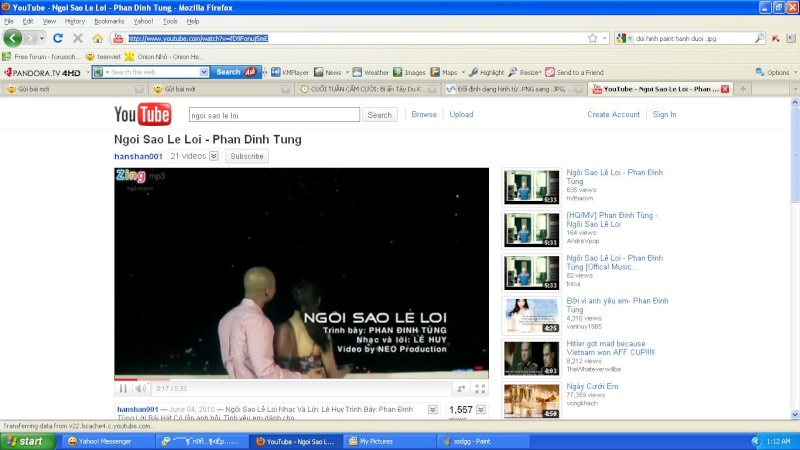Click the PANDORA.TV 4HD logo
800x450 pixels.
43,72
